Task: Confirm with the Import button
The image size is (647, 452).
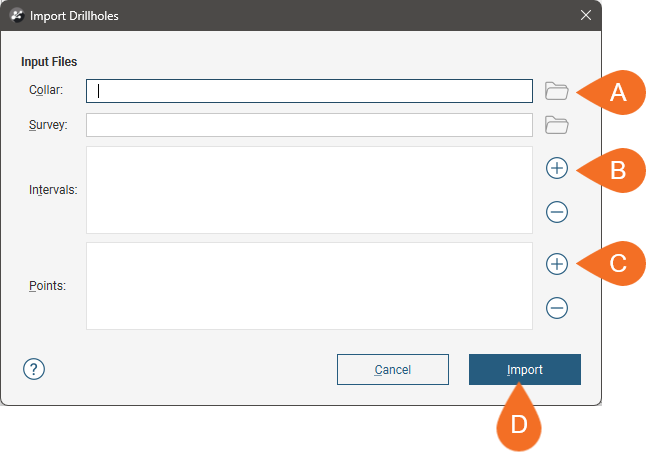Action: tap(524, 369)
